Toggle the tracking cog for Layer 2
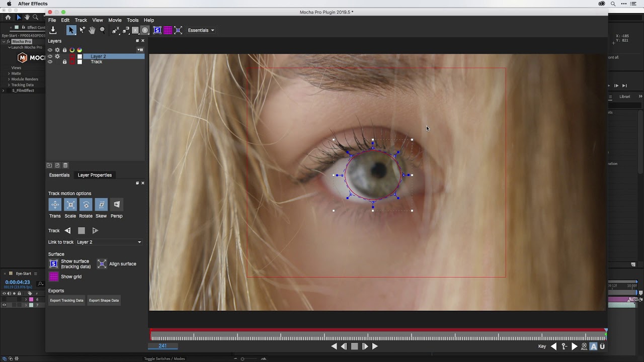Image resolution: width=644 pixels, height=362 pixels. tap(57, 56)
